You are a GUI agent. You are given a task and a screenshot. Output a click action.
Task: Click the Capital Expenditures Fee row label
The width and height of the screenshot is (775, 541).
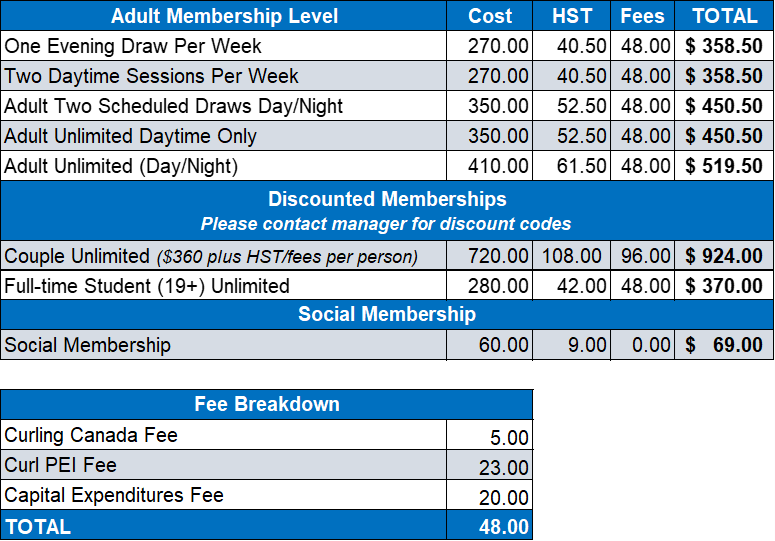(114, 495)
